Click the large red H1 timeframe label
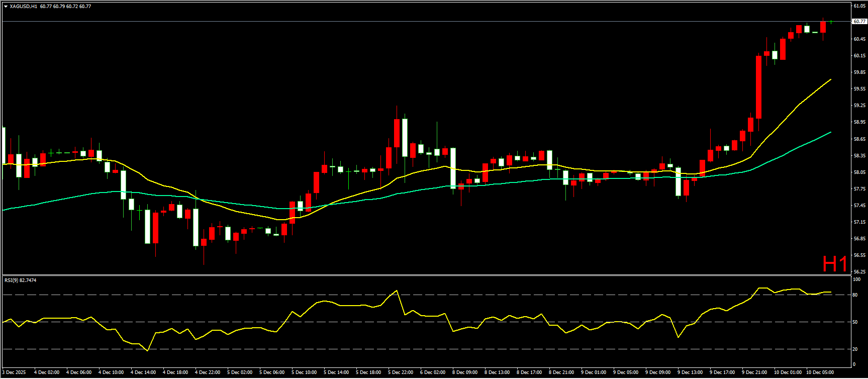The image size is (868, 379). [x=834, y=264]
